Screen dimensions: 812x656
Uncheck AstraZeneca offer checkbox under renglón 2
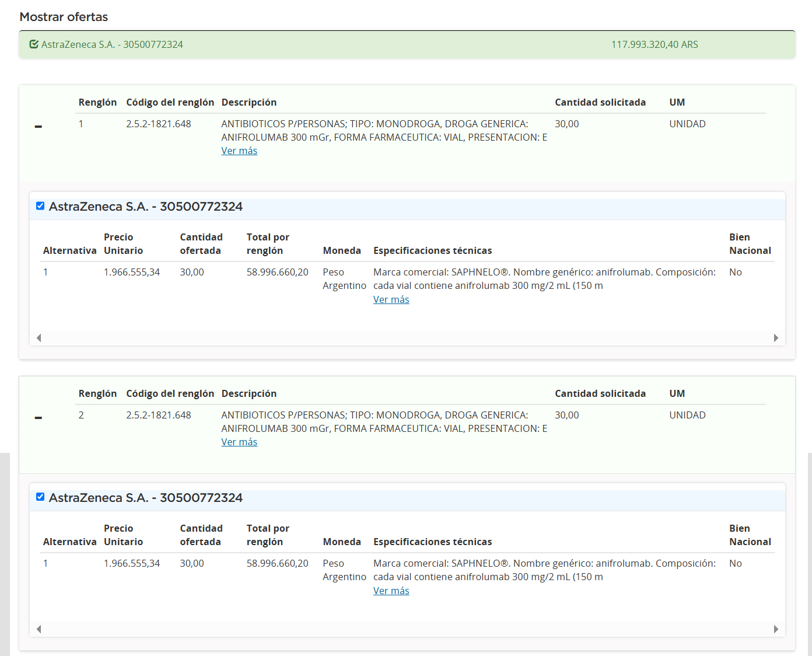coord(40,497)
